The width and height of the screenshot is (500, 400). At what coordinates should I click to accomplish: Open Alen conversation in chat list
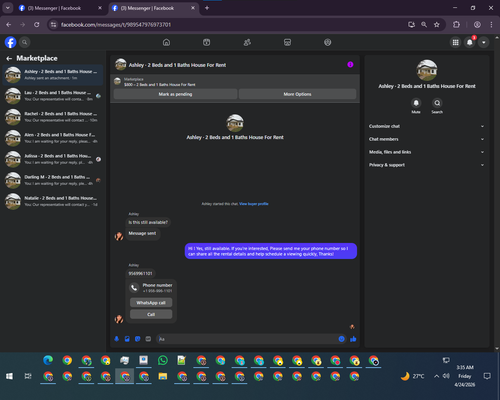tap(53, 138)
